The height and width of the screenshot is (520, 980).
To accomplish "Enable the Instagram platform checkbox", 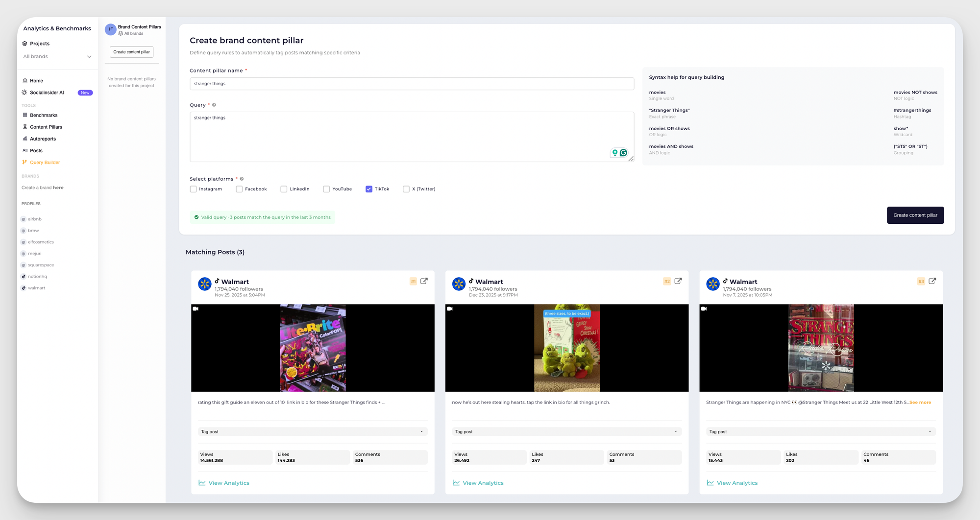I will point(193,189).
